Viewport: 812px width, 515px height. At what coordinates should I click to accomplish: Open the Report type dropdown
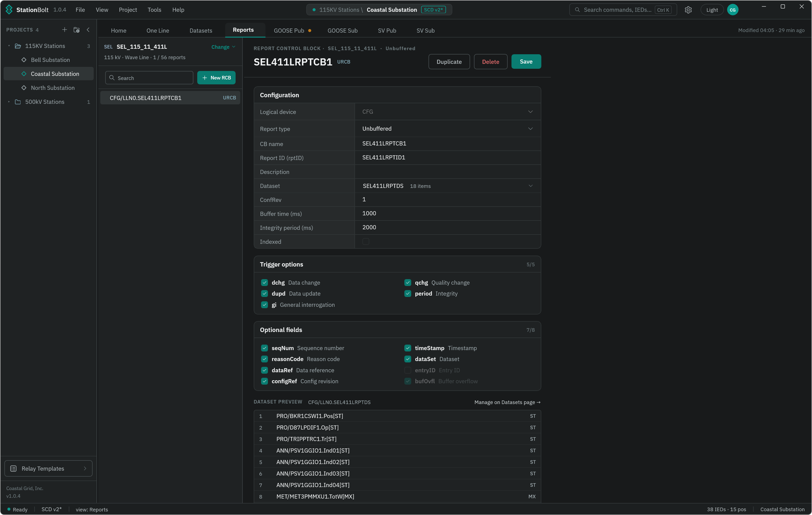pos(448,128)
